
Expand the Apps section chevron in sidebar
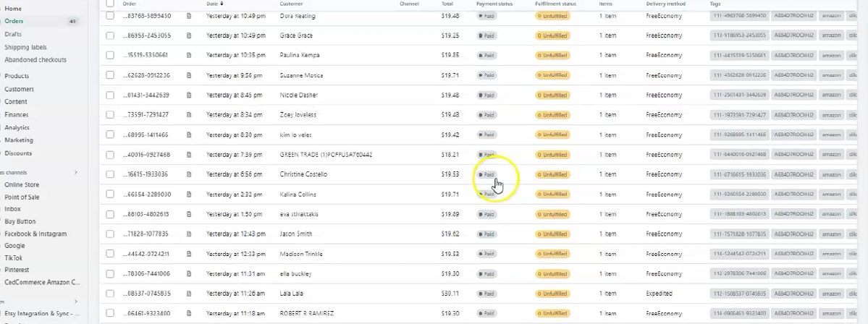click(76, 302)
